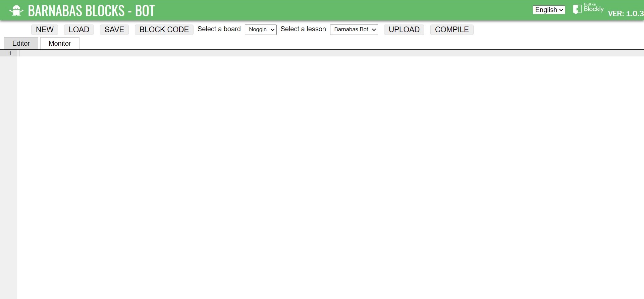This screenshot has width=644, height=299.
Task: Open the Barnabas Bot lesson dropdown
Action: tap(354, 30)
